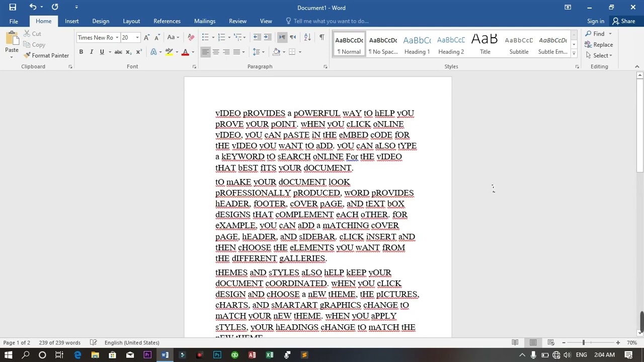Expand the bullets list dropdown arrow
The height and width of the screenshot is (362, 644).
213,37
